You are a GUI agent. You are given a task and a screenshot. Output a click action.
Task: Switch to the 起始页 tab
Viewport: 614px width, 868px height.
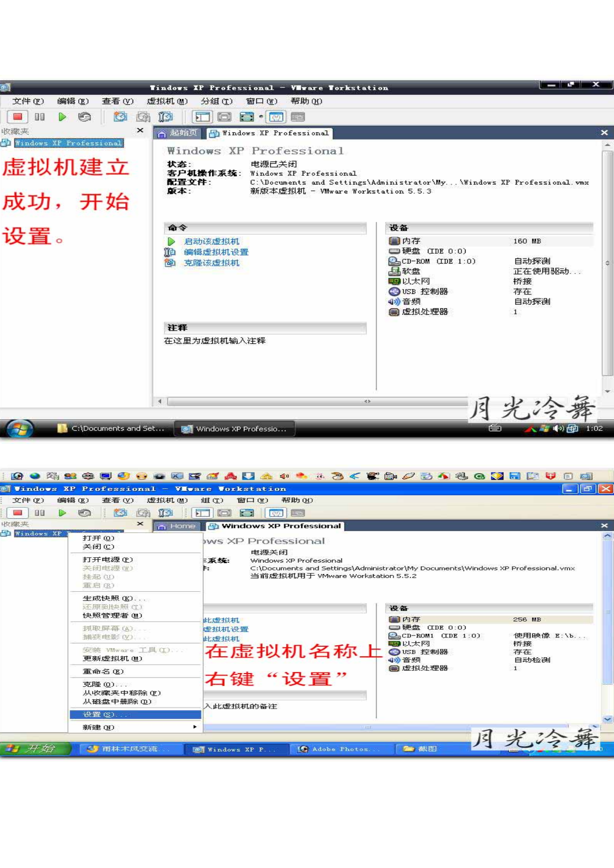pyautogui.click(x=178, y=133)
